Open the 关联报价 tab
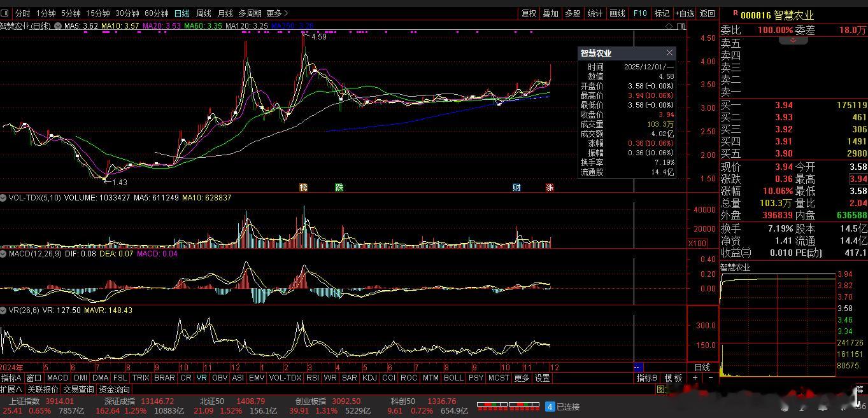Screen dimensions: 868x418 (43, 389)
